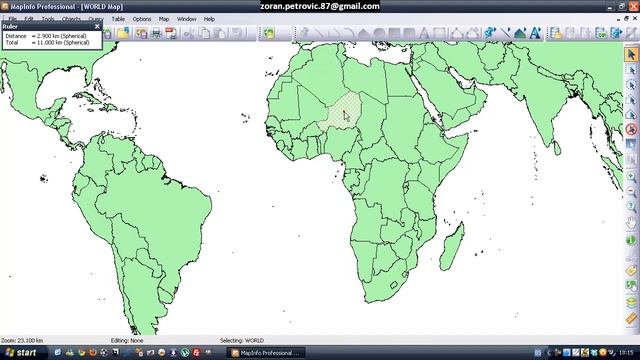Screen dimensions: 640x360
Task: Choose the Radius Select tool
Action: pos(631,85)
